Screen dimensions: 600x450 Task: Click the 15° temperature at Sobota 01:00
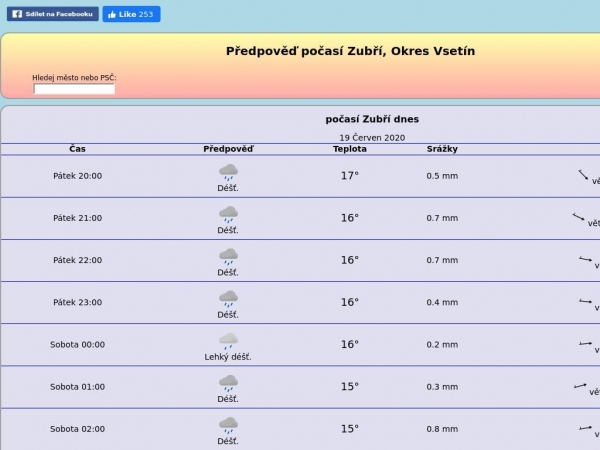click(x=350, y=386)
